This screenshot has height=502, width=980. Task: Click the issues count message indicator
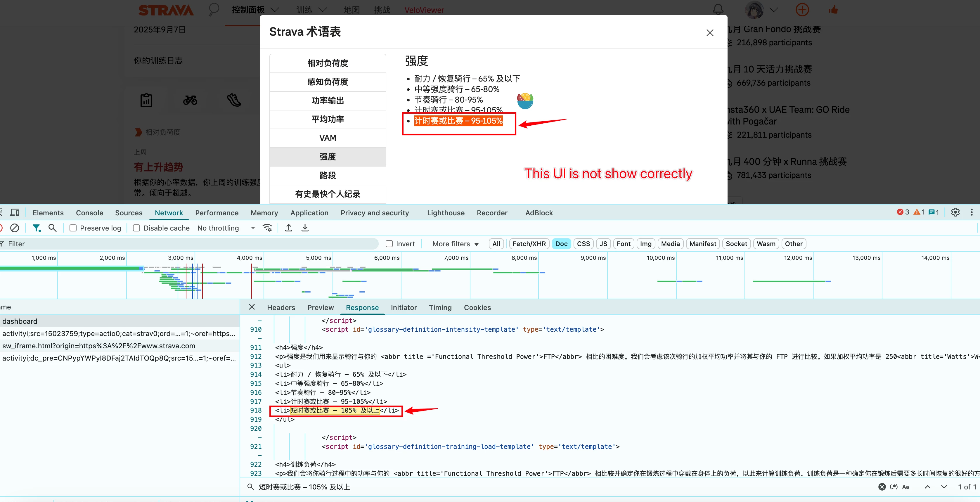point(934,212)
